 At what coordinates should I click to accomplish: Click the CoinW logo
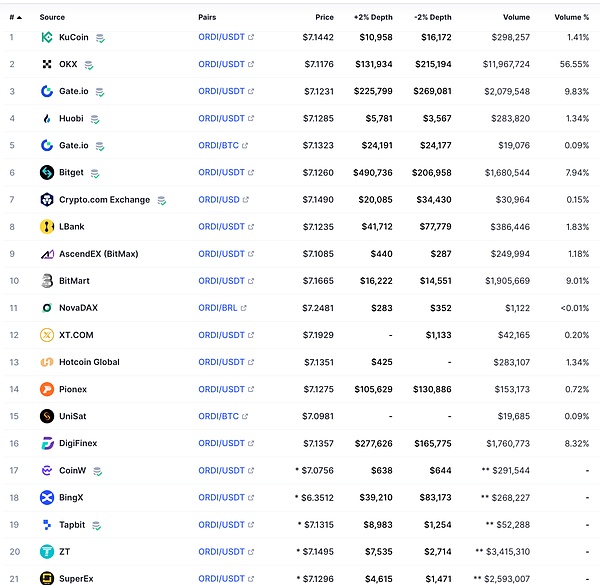[x=47, y=470]
